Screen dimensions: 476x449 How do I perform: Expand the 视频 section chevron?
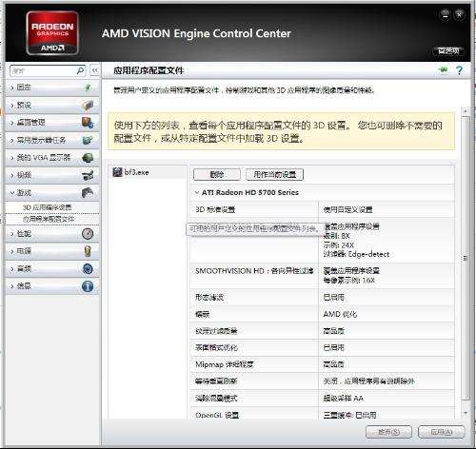tap(12, 175)
